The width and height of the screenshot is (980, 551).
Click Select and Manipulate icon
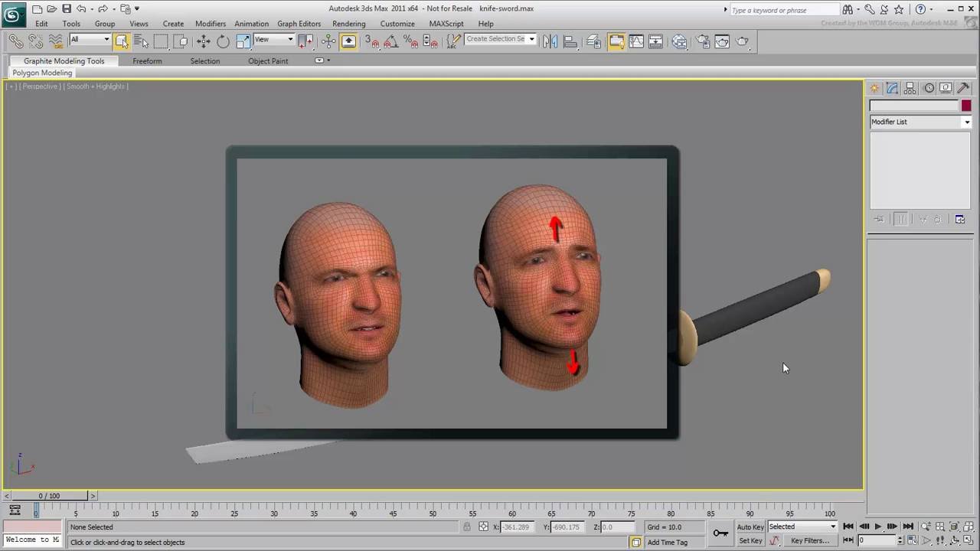pyautogui.click(x=328, y=41)
